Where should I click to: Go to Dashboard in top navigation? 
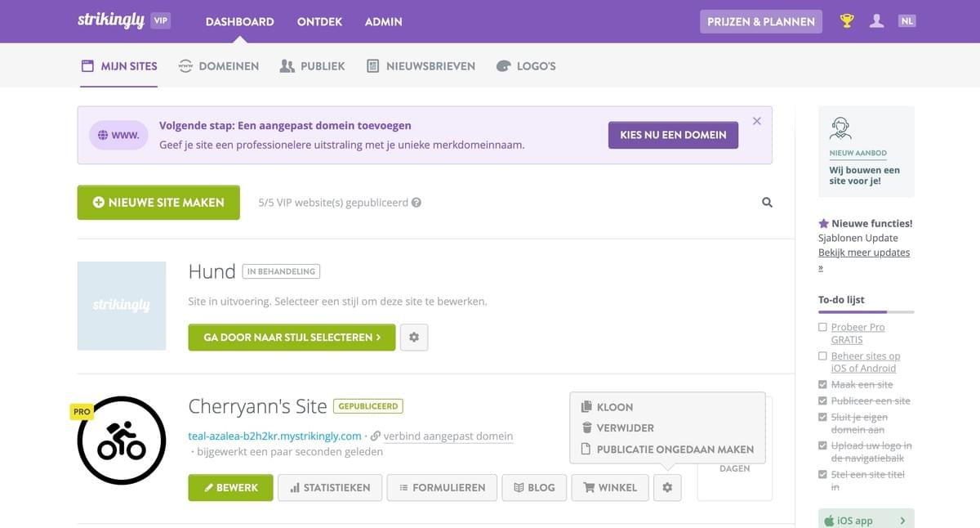pyautogui.click(x=240, y=21)
